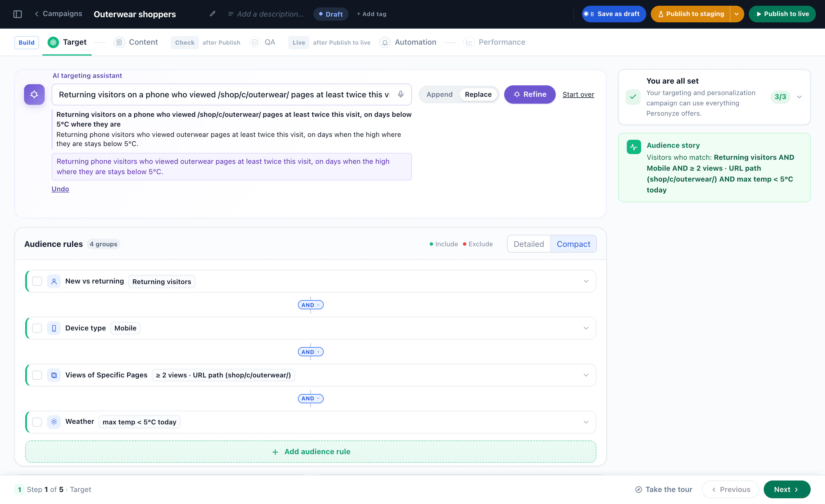Expand the New vs returning rule
825x504 pixels.
tap(586, 281)
